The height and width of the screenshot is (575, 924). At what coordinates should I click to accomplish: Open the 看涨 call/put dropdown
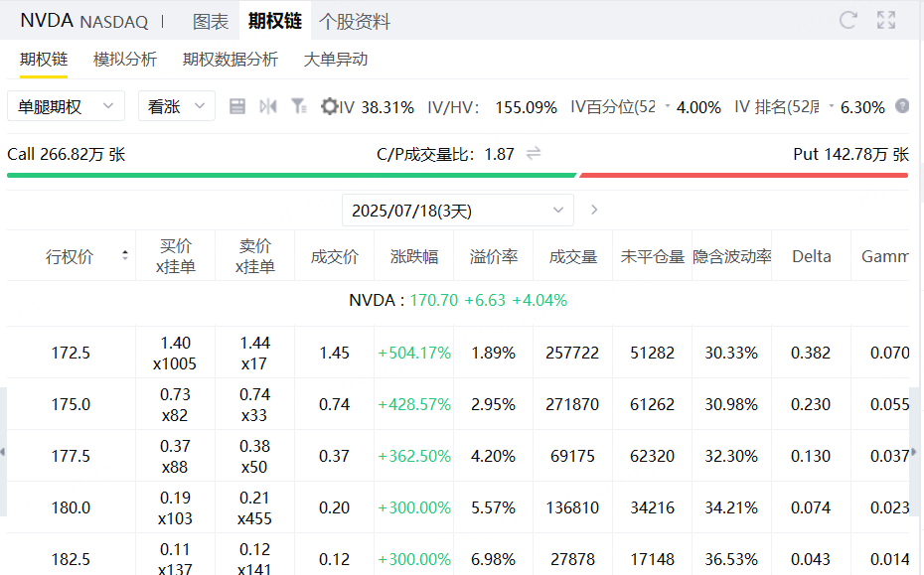click(177, 106)
